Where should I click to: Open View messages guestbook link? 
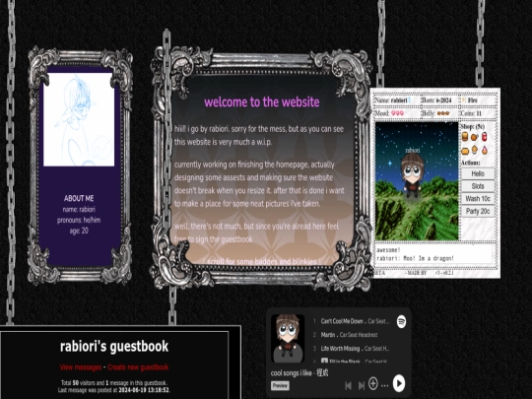click(x=81, y=367)
